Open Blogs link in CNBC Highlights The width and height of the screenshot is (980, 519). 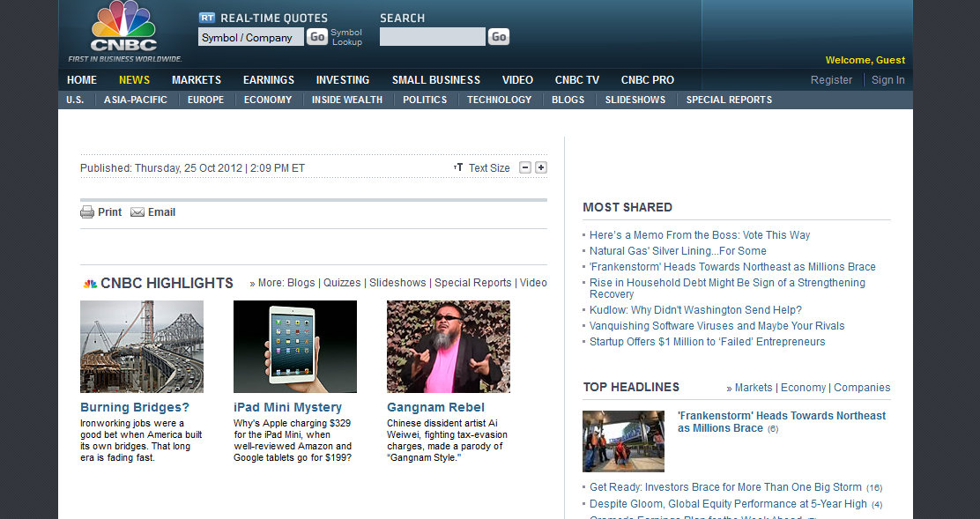click(x=301, y=283)
